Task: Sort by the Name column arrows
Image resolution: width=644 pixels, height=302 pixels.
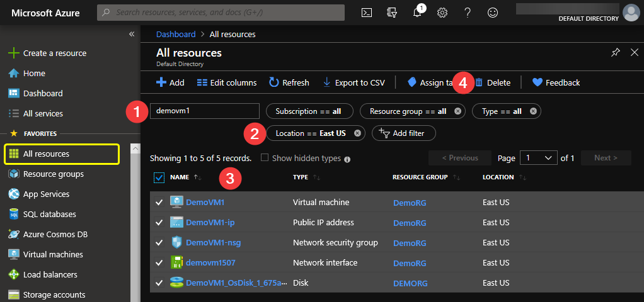Action: tap(198, 177)
